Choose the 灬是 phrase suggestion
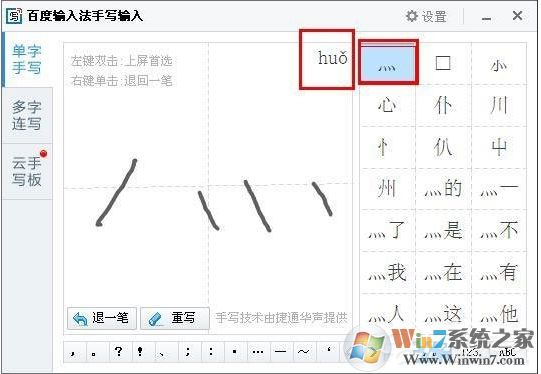The image size is (541, 374). click(443, 230)
